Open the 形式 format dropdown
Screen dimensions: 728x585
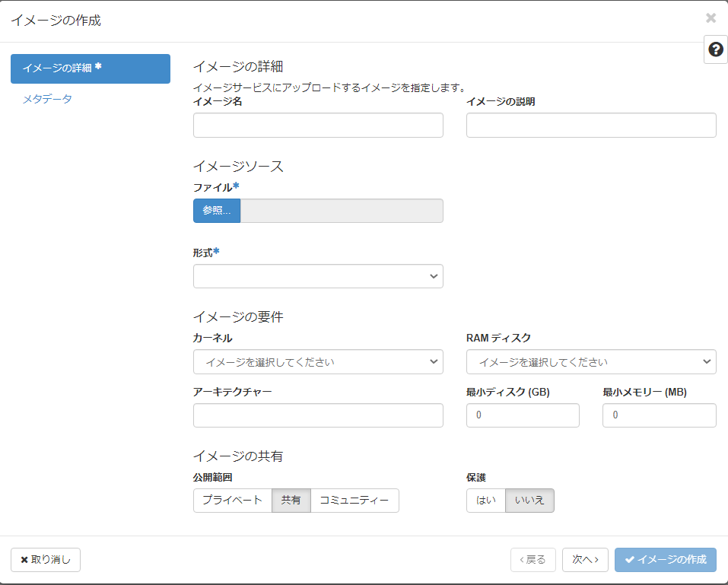tap(318, 276)
